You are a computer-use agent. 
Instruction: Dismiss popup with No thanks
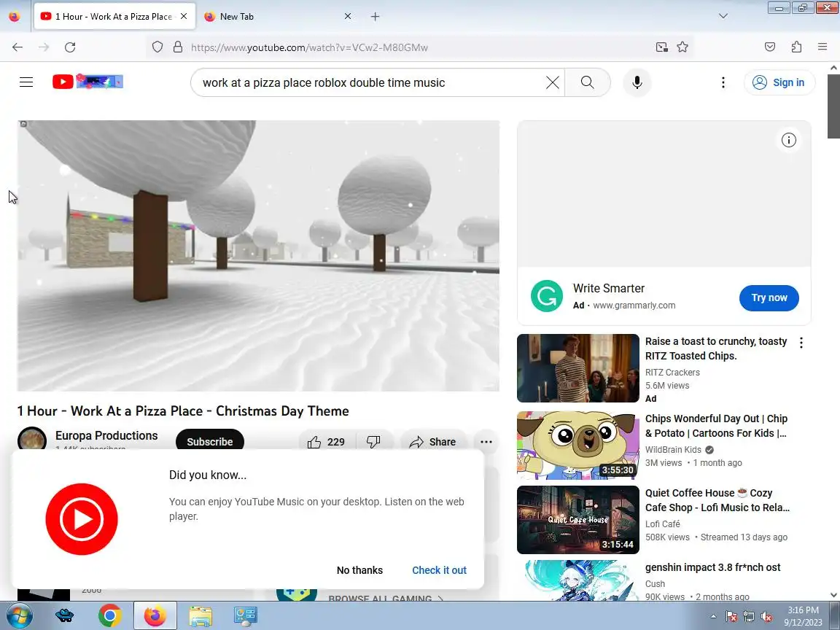click(359, 570)
